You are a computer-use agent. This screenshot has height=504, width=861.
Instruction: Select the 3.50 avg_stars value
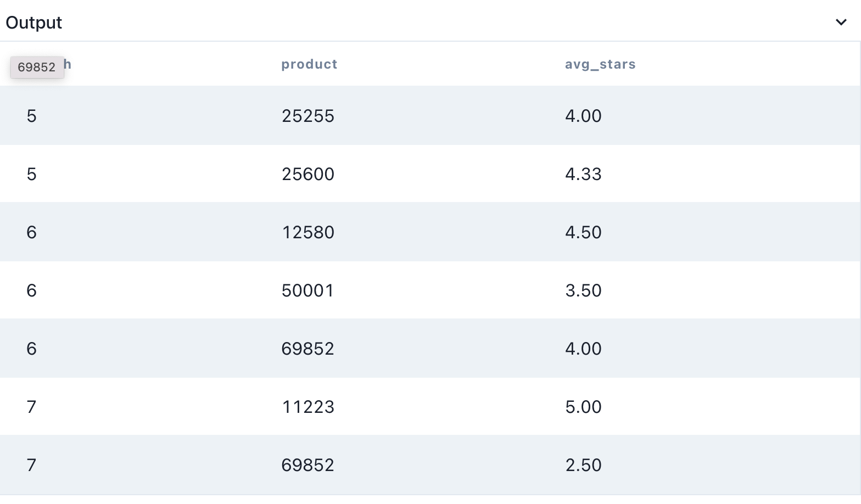tap(583, 290)
